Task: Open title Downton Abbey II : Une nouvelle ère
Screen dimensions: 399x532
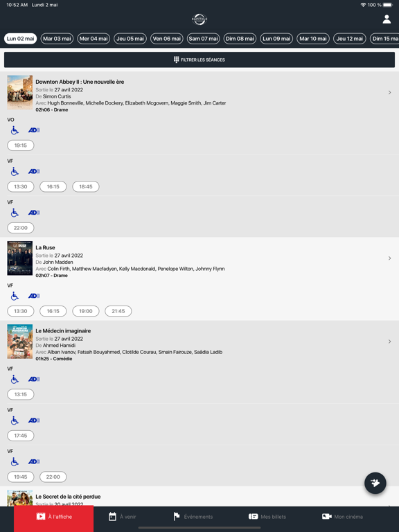Action: point(80,82)
